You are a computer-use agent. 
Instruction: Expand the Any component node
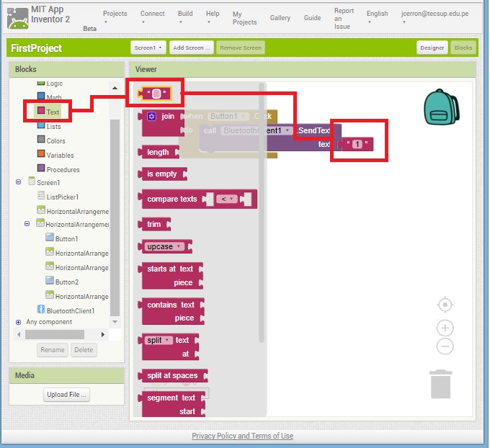pos(19,322)
